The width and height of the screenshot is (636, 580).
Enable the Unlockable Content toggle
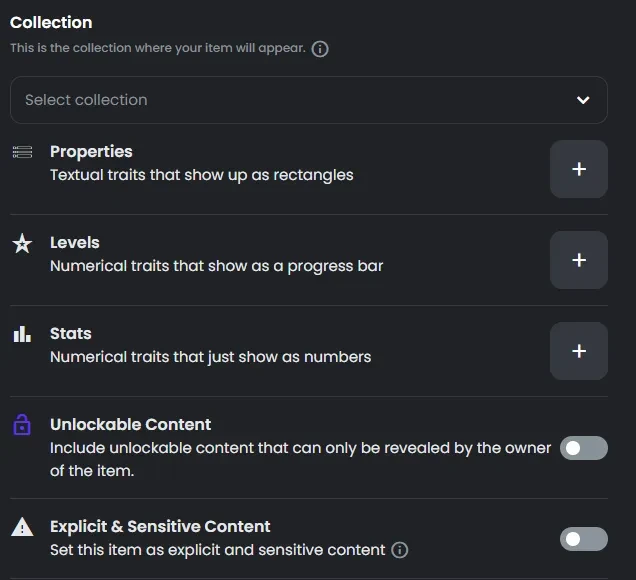click(584, 448)
